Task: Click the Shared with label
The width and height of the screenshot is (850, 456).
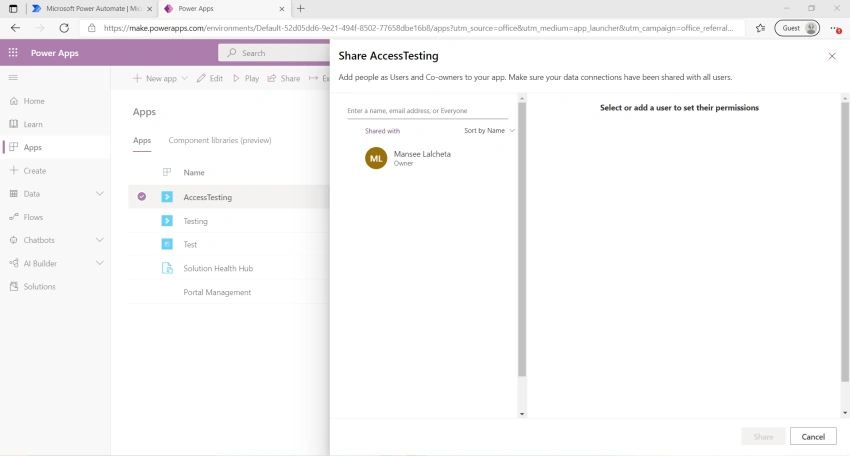Action: [382, 131]
